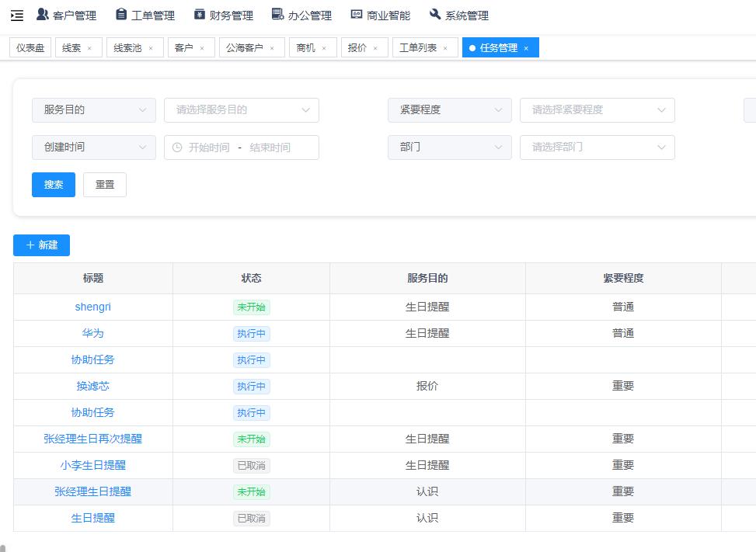Click the clipboard icon for 工单管理
The image size is (756, 552).
coord(120,14)
